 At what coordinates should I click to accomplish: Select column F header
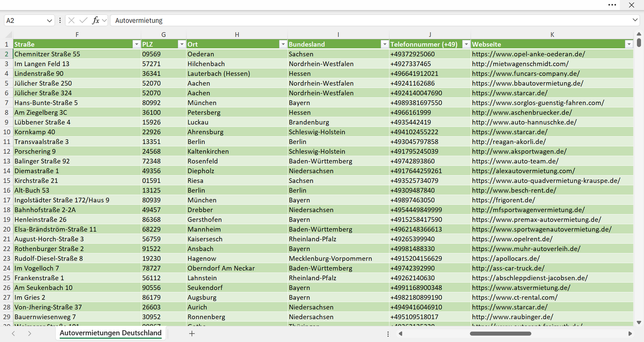(77, 35)
